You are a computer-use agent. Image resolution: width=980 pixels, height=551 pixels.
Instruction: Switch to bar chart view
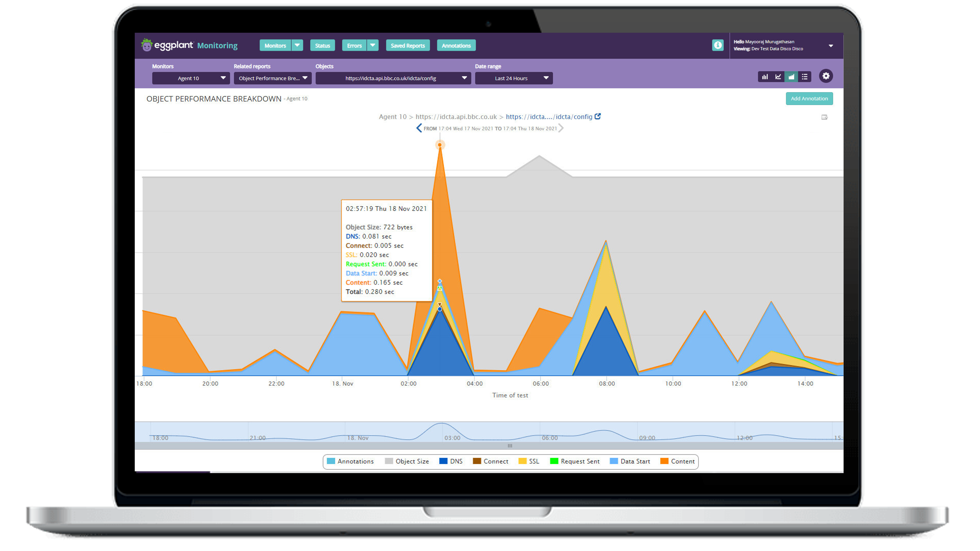pos(765,77)
